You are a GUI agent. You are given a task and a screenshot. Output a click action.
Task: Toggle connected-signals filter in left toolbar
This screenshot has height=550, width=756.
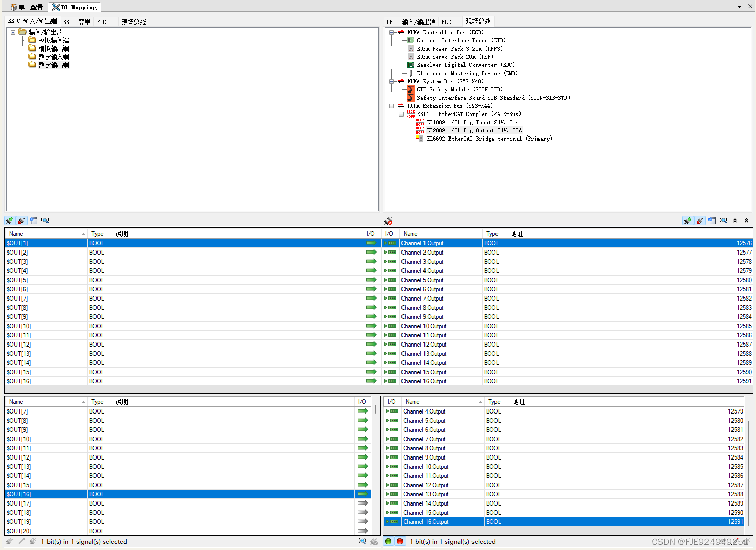click(10, 221)
